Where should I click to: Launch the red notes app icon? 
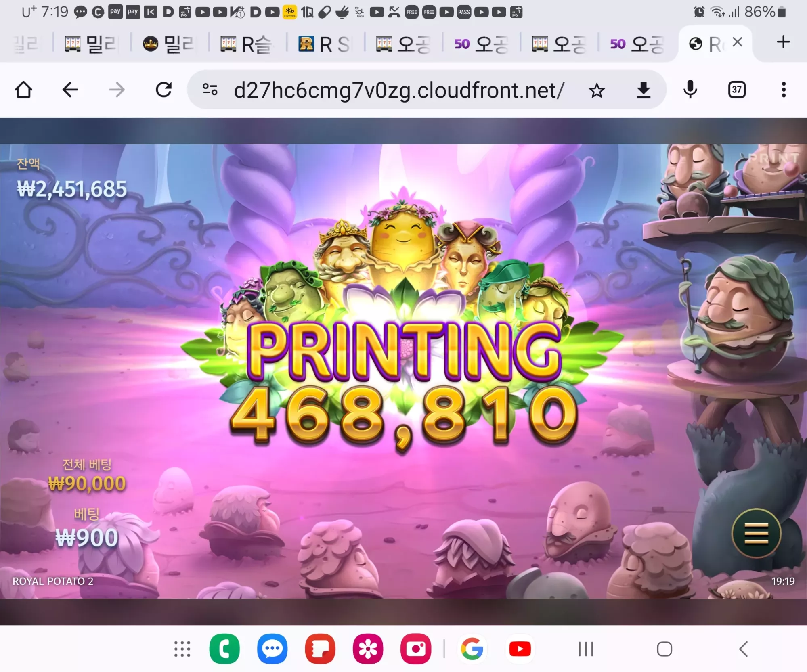(320, 649)
